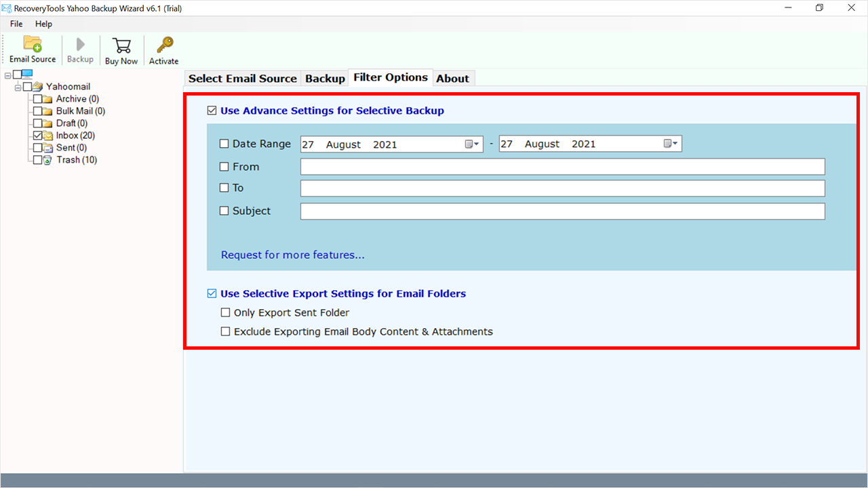Viewport: 868px width, 488px height.
Task: Enable the To filter checkbox
Action: pyautogui.click(x=224, y=188)
